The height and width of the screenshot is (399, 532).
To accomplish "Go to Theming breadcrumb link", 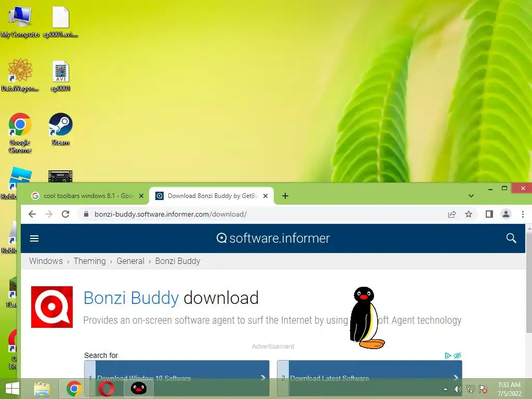I will click(89, 261).
